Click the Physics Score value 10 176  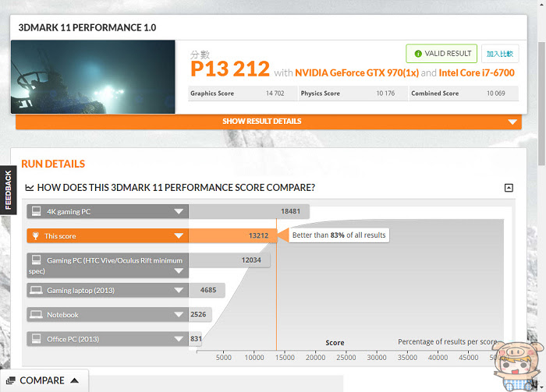coord(385,94)
